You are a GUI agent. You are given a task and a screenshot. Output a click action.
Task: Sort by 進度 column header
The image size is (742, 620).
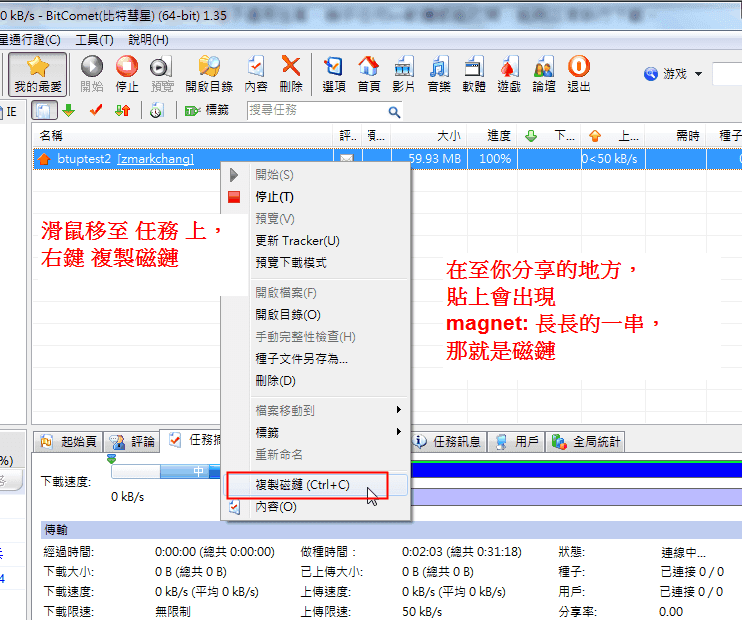point(493,136)
